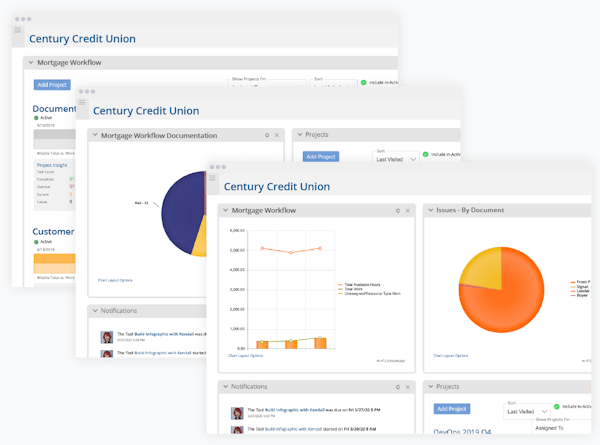
Task: Click user avatar in middle window's first notification
Action: [x=107, y=337]
